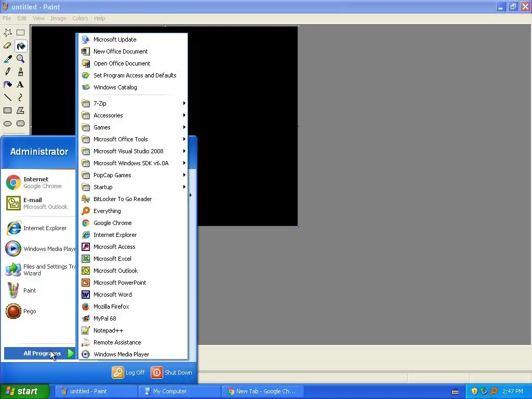Screen dimensions: 532x399
Task: Expand the Games program folder
Action: 133,127
